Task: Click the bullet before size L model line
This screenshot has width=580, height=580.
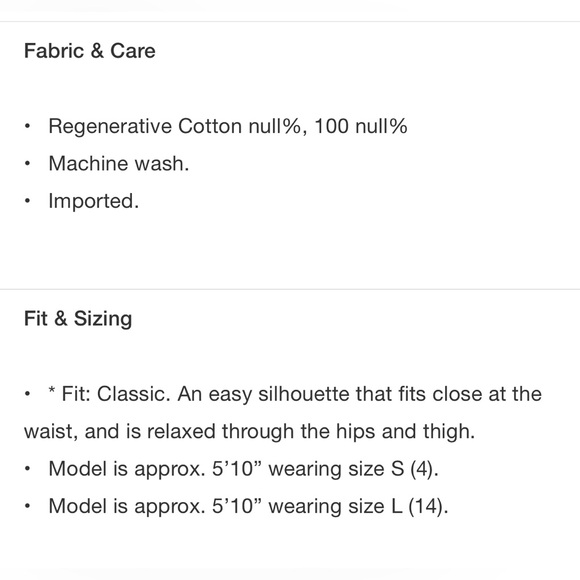Action: click(x=27, y=506)
